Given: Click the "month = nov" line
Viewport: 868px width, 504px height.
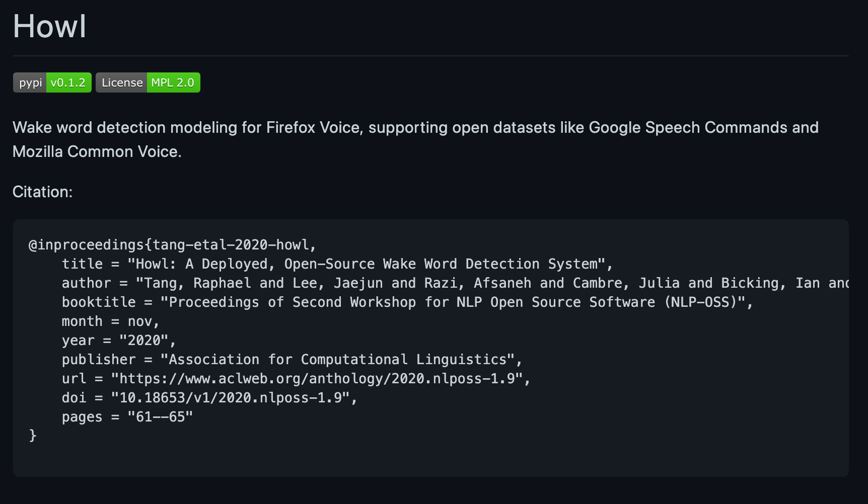Looking at the screenshot, I should 110,321.
